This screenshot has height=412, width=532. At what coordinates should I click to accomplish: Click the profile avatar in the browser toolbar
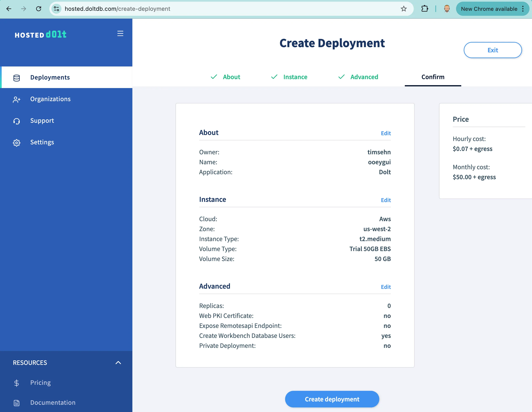[x=447, y=9]
